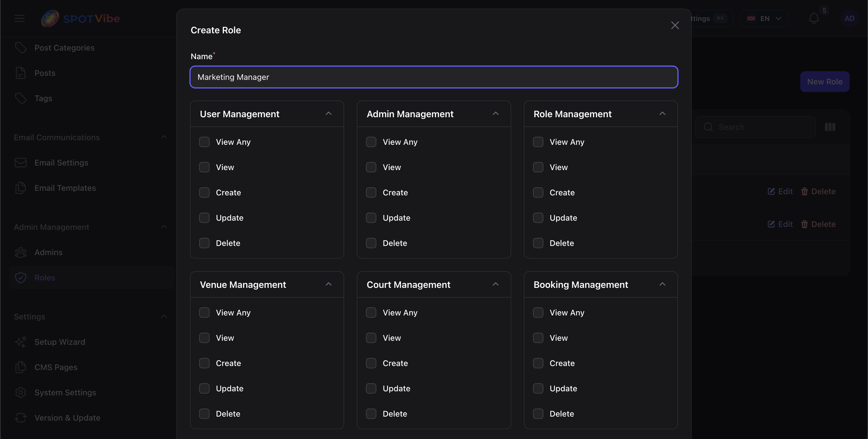Open Version & Update page
The width and height of the screenshot is (868, 439).
[x=92, y=418]
